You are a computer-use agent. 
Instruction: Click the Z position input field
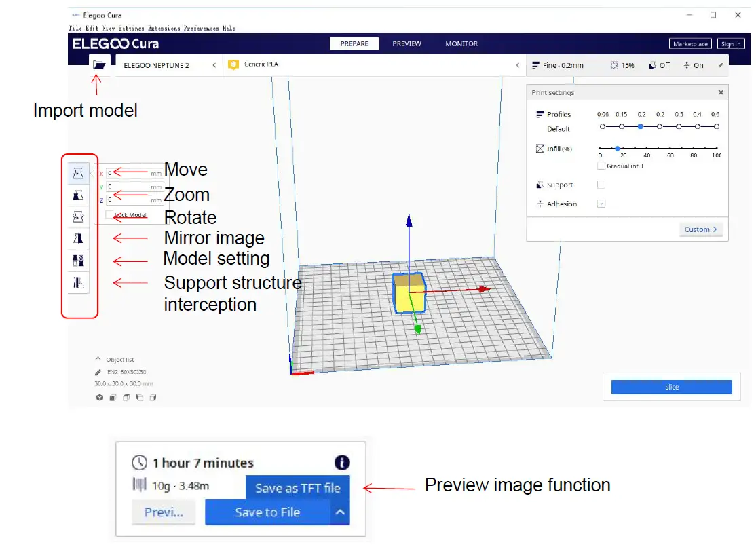pos(134,200)
